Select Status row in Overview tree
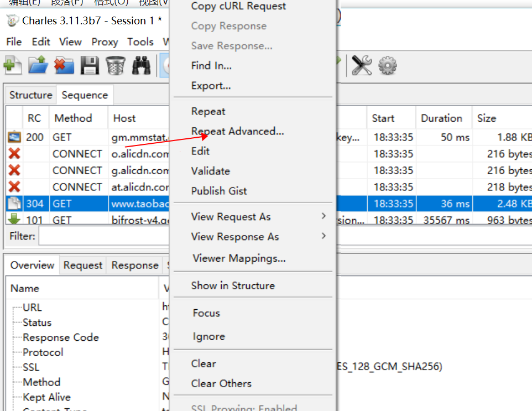The height and width of the screenshot is (411, 532). tap(37, 322)
